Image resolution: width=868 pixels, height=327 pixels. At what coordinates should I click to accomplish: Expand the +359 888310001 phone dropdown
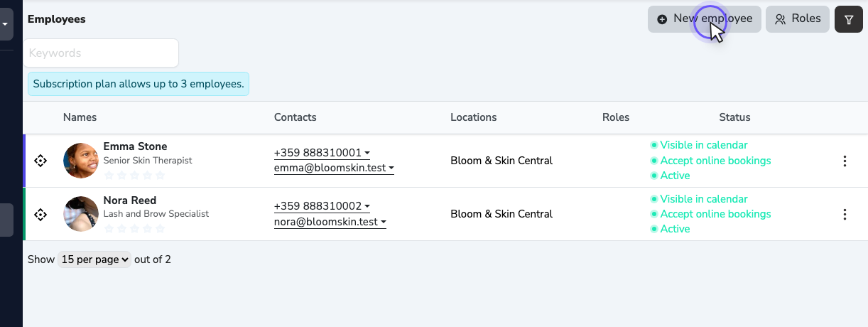[322, 152]
